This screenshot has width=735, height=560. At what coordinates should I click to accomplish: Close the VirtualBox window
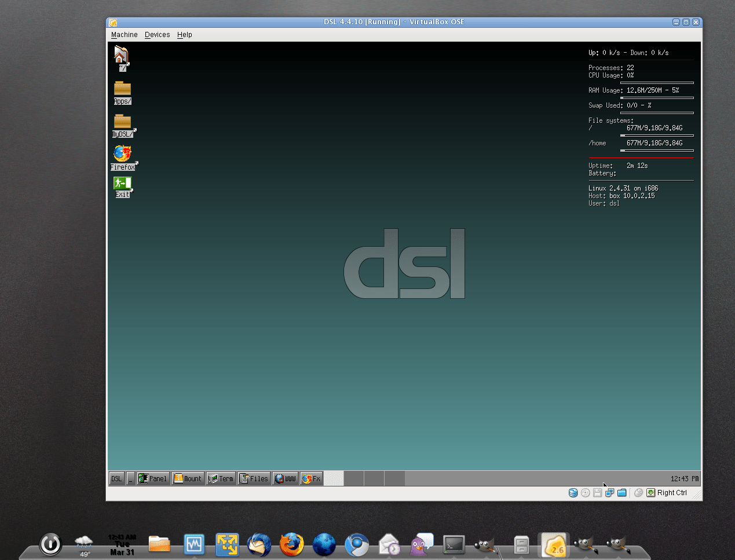(x=696, y=22)
